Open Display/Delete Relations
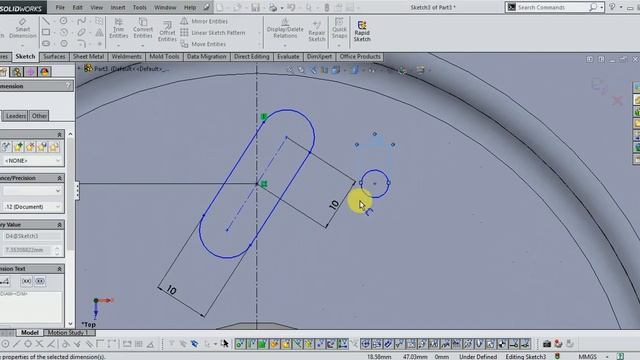 [x=285, y=28]
